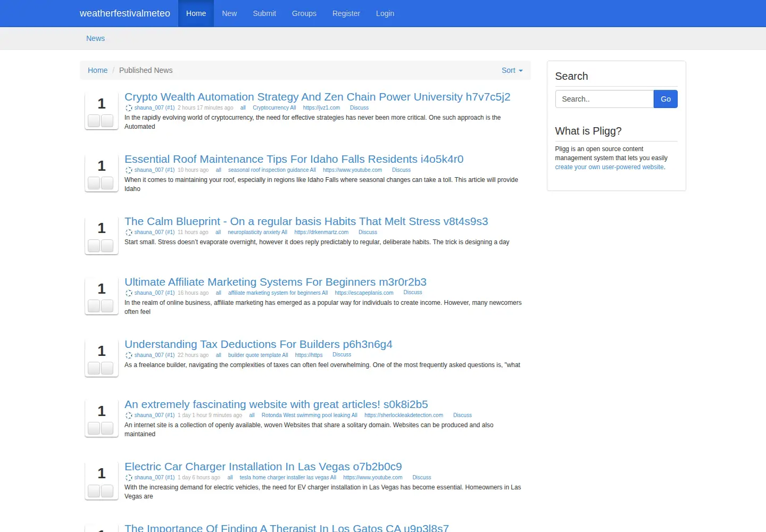Click the Go search button

pyautogui.click(x=665, y=99)
